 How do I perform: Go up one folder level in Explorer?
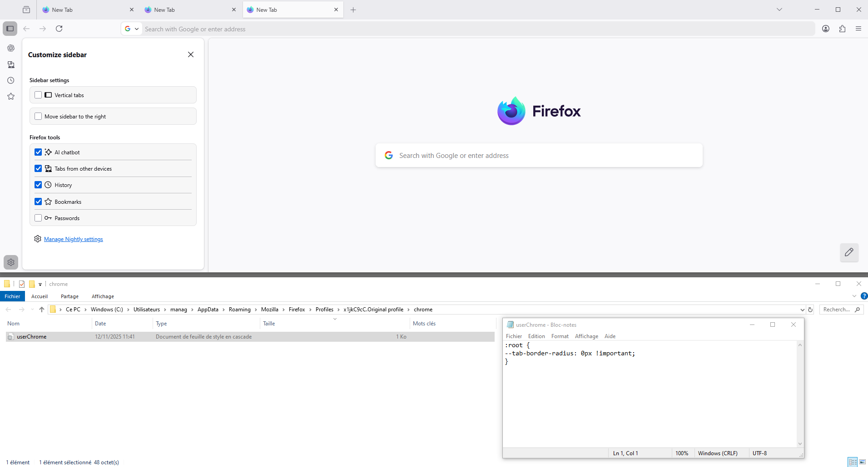[42, 310]
